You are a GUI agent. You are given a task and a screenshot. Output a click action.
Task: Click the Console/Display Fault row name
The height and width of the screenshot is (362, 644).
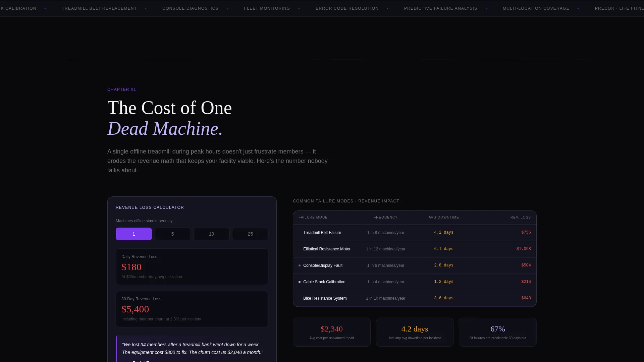323,265
